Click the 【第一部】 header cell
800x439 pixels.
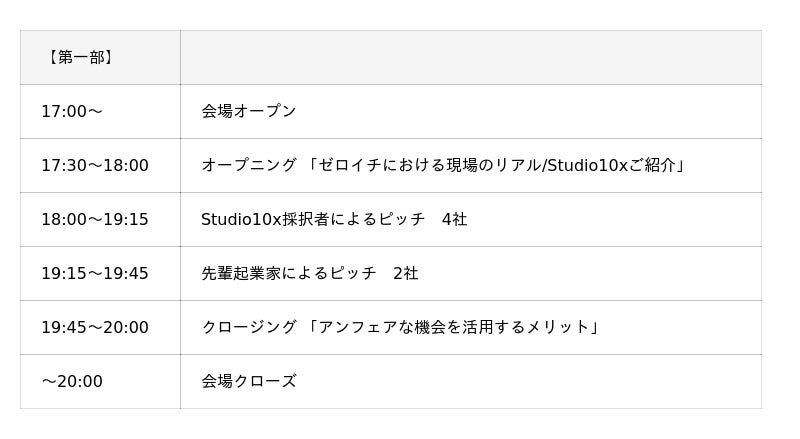pos(80,57)
